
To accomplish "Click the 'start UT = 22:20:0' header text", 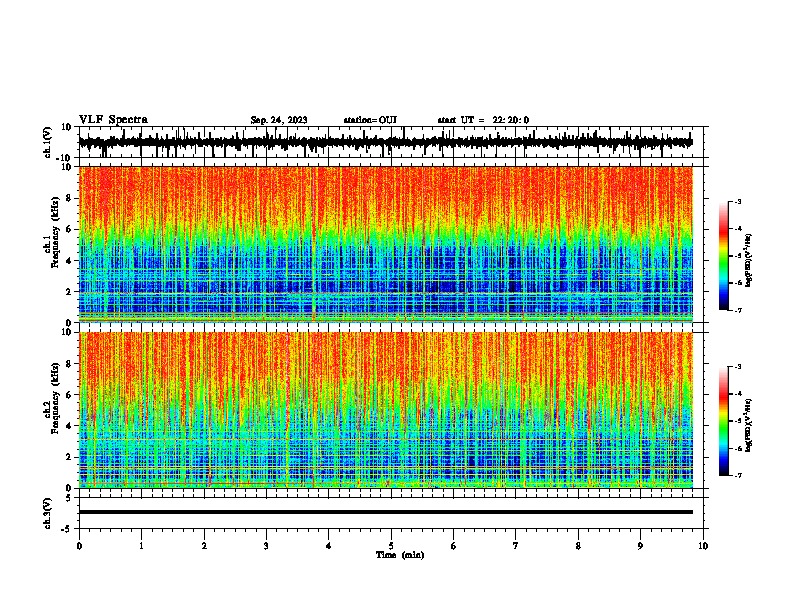I will [483, 120].
